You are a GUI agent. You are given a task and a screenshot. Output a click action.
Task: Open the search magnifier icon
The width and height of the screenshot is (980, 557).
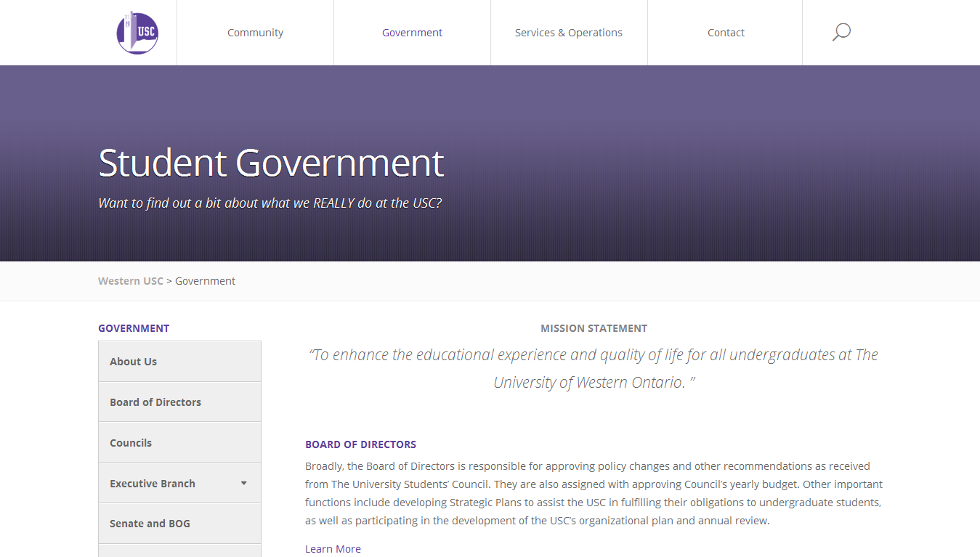click(x=841, y=32)
